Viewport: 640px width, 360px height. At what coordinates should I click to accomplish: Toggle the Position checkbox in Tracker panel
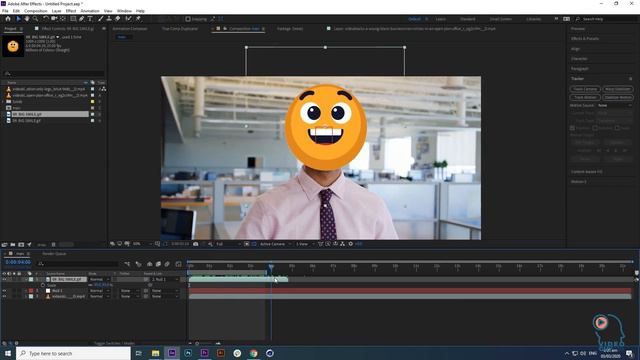572,128
